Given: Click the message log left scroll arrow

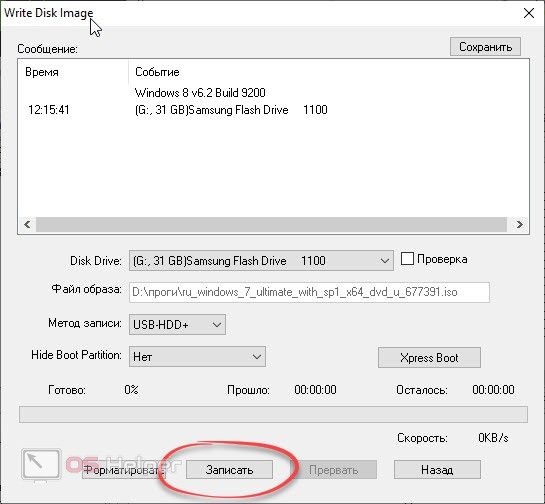Looking at the screenshot, I should click(x=27, y=225).
